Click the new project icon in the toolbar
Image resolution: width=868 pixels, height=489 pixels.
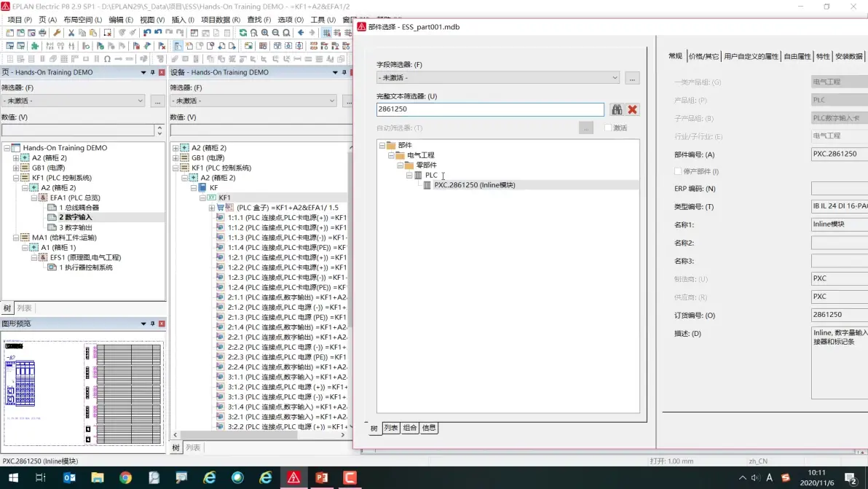10,33
